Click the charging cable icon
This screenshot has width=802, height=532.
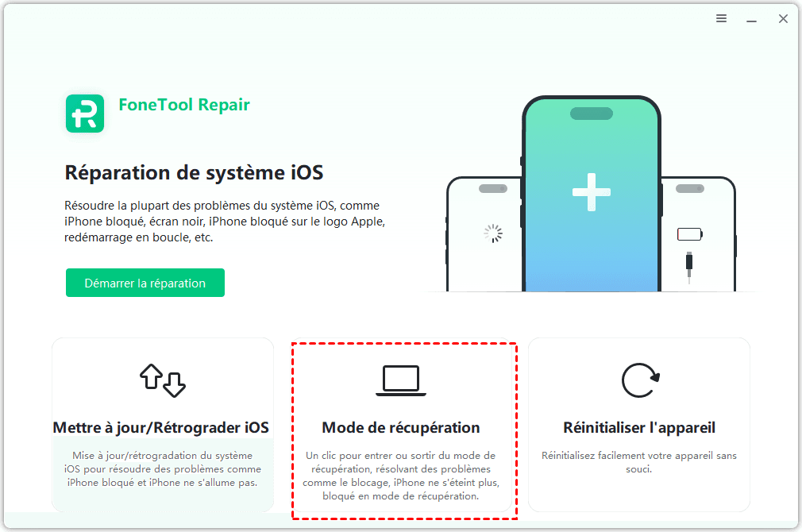click(689, 267)
